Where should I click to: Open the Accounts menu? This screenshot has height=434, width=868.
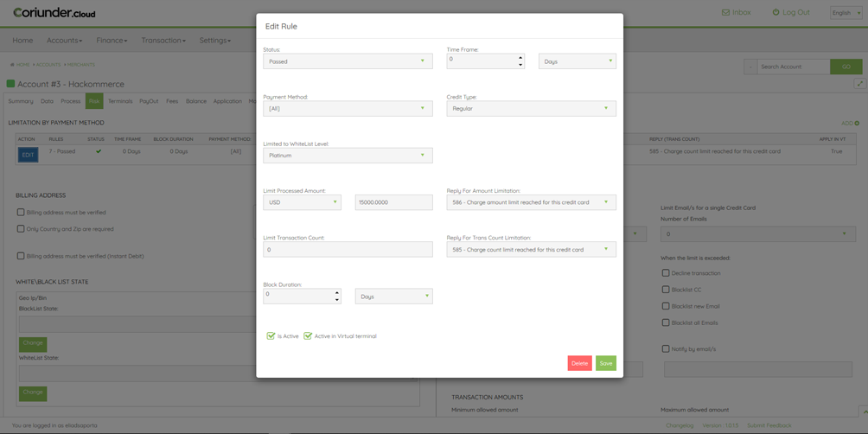(x=64, y=41)
